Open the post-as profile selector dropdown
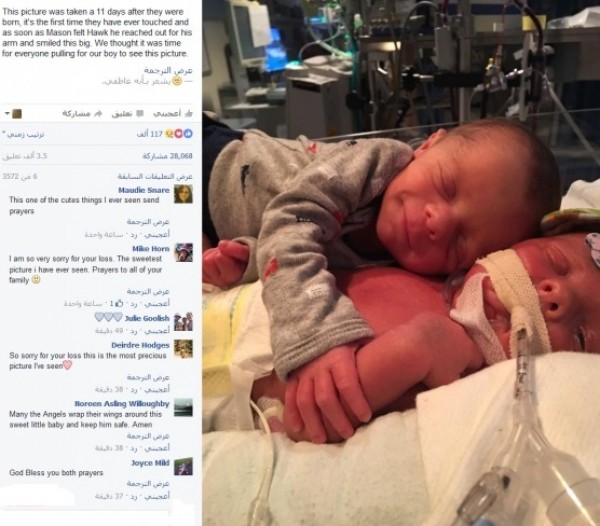The height and width of the screenshot is (526, 600). [x=14, y=114]
